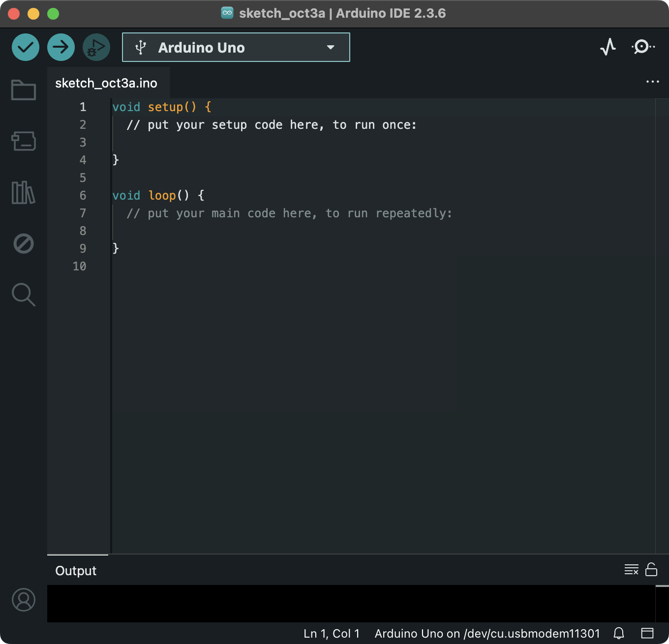Open the Search panel in the sidebar
Screen dimensions: 669x644
pos(24,294)
